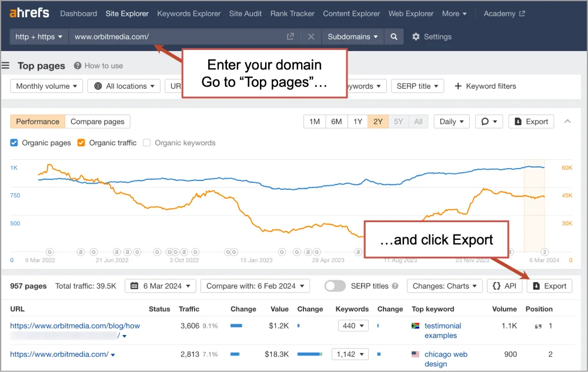Screen dimensions: 588x372
Task: Open URL in new tab icon
Action: (290, 36)
